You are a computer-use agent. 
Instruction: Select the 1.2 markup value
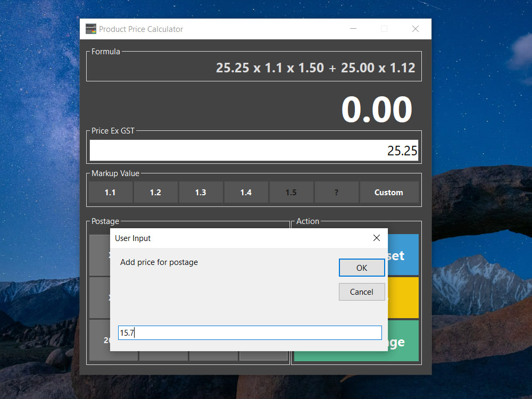tap(155, 193)
